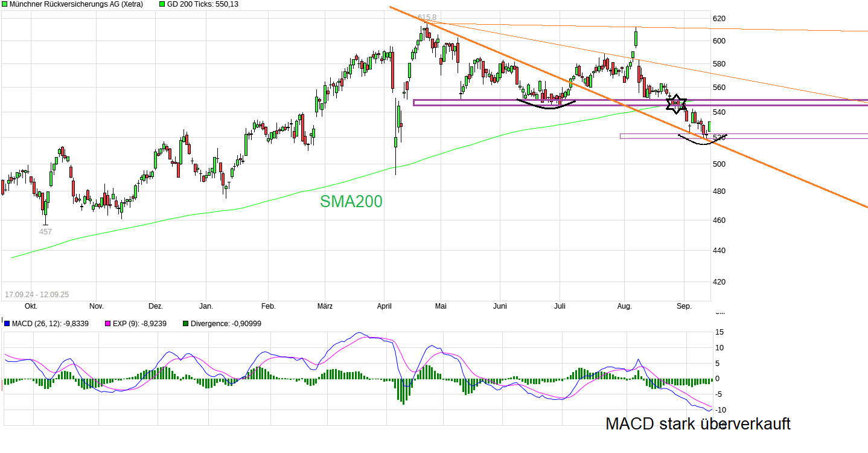Click the Münchner Rückversicherungs AG (Xetra) title
The height and width of the screenshot is (453, 868).
(x=76, y=4)
